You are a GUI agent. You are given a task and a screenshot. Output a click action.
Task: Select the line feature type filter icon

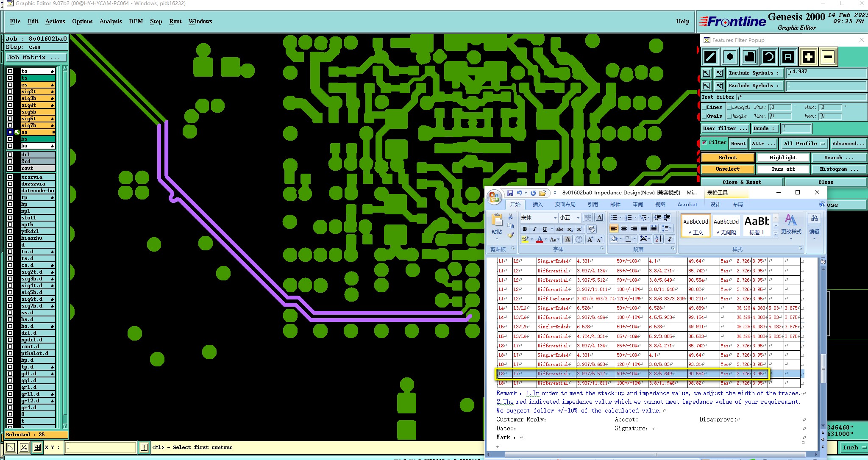click(710, 56)
